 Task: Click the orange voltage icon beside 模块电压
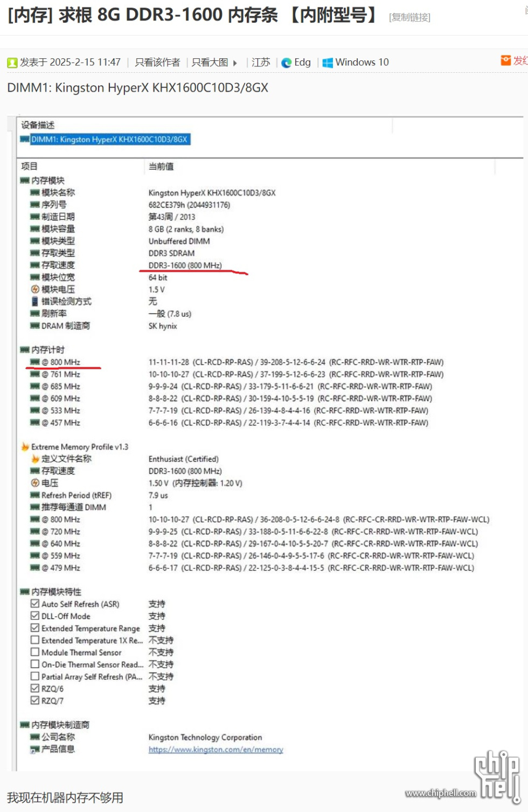pyautogui.click(x=35, y=290)
